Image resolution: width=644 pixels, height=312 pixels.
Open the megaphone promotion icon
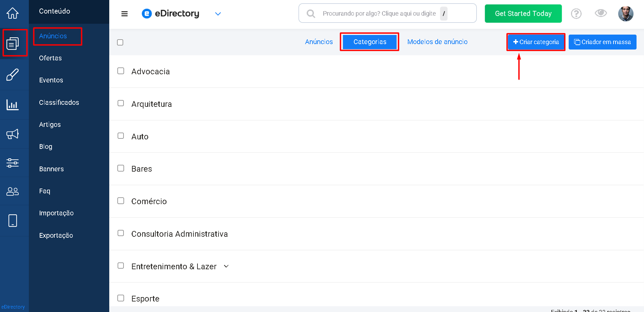[13, 134]
